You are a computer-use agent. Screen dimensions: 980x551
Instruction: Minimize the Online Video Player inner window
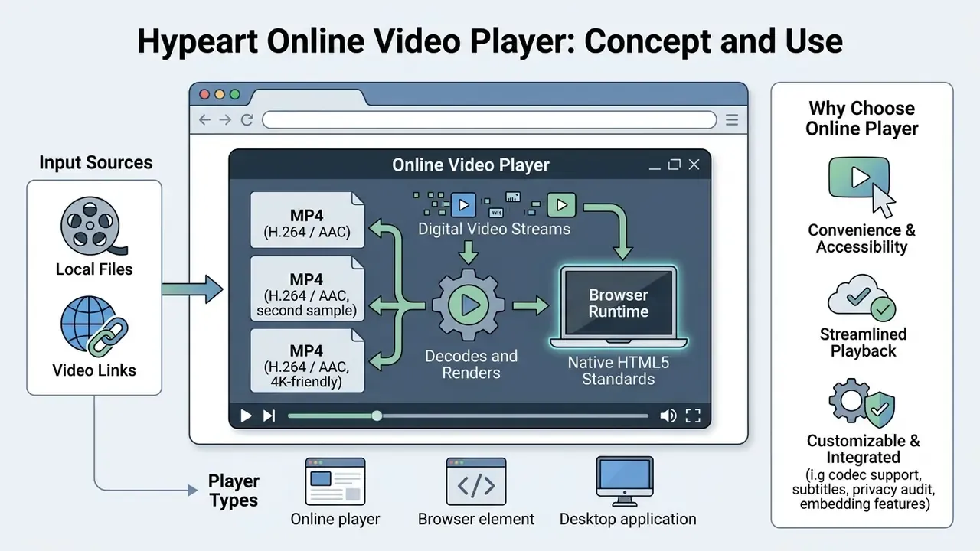pos(655,167)
